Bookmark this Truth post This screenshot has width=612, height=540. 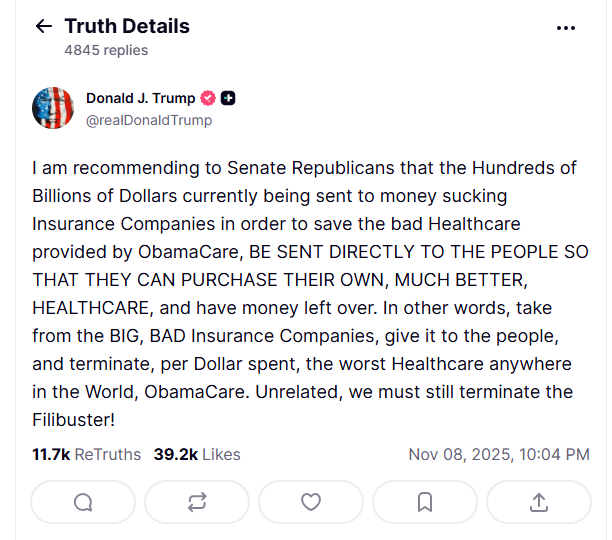[x=425, y=502]
